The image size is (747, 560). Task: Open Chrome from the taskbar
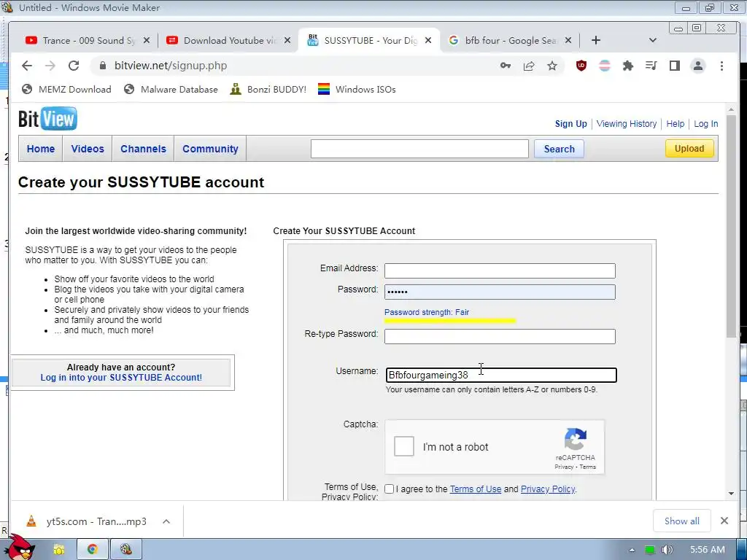(93, 550)
